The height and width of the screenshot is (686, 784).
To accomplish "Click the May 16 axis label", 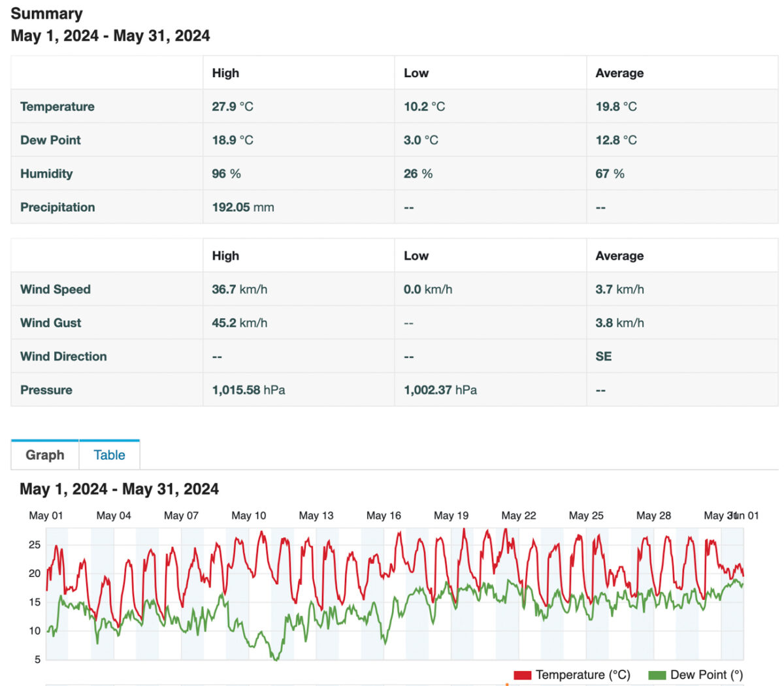I will pos(384,515).
